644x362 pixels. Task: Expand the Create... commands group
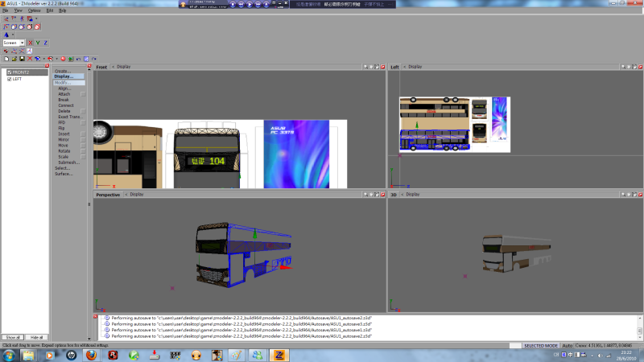pyautogui.click(x=61, y=71)
